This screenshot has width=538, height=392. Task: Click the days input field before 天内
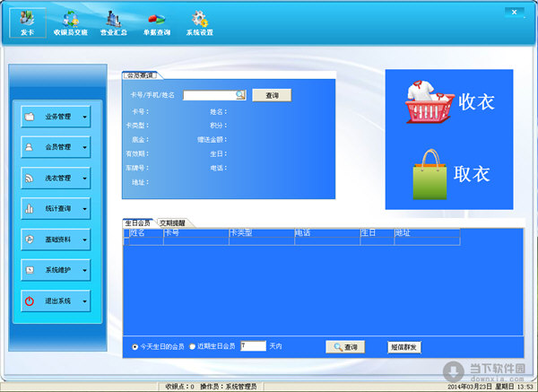pyautogui.click(x=253, y=346)
